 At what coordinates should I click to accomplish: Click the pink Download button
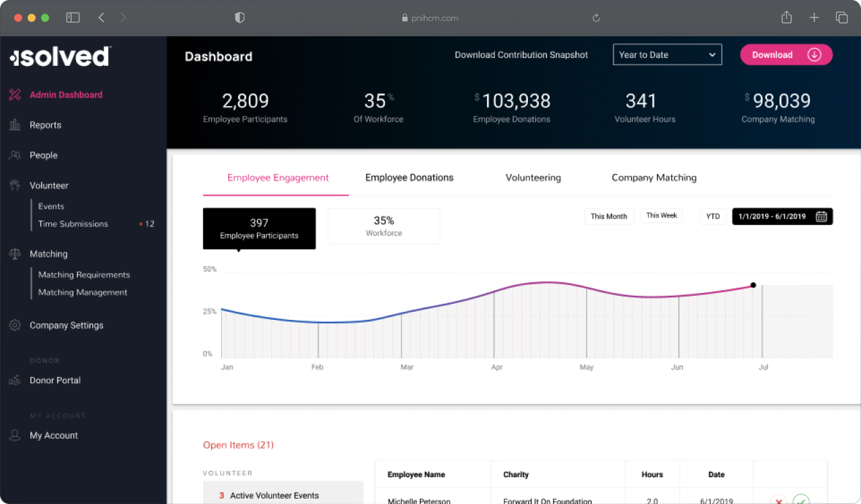point(786,55)
